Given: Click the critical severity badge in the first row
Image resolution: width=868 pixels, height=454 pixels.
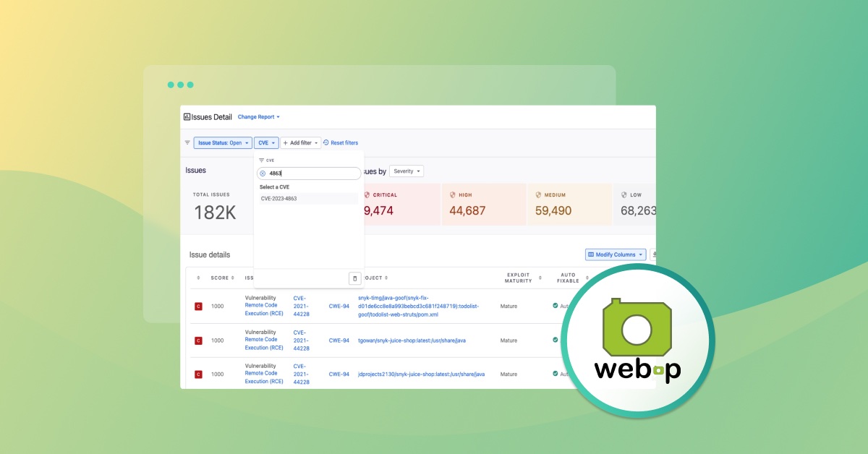Looking at the screenshot, I should [x=198, y=307].
